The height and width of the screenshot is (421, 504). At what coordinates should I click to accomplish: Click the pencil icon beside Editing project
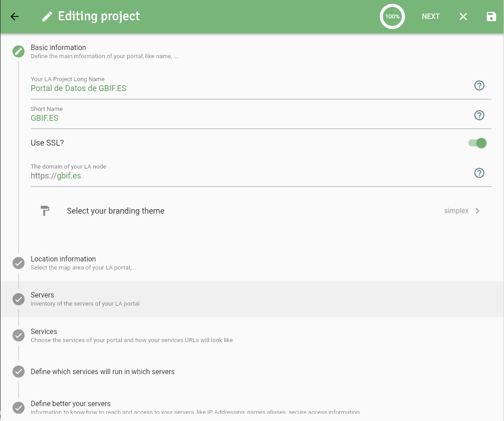click(x=47, y=17)
